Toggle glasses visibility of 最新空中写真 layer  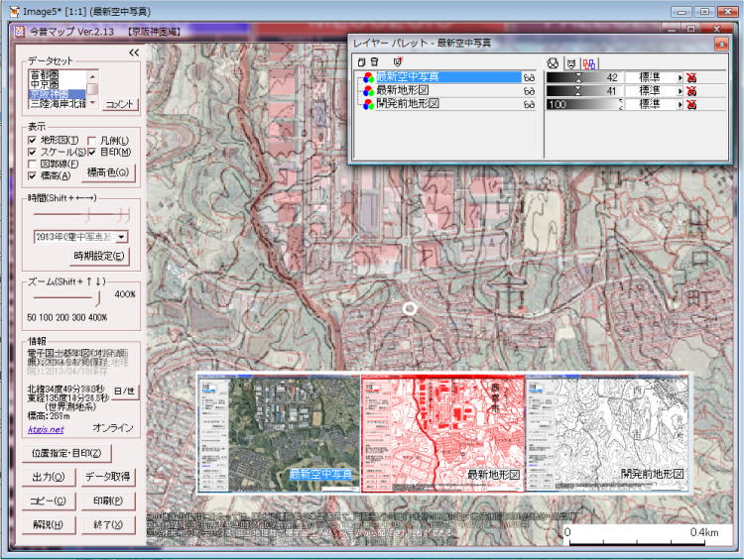pos(529,77)
